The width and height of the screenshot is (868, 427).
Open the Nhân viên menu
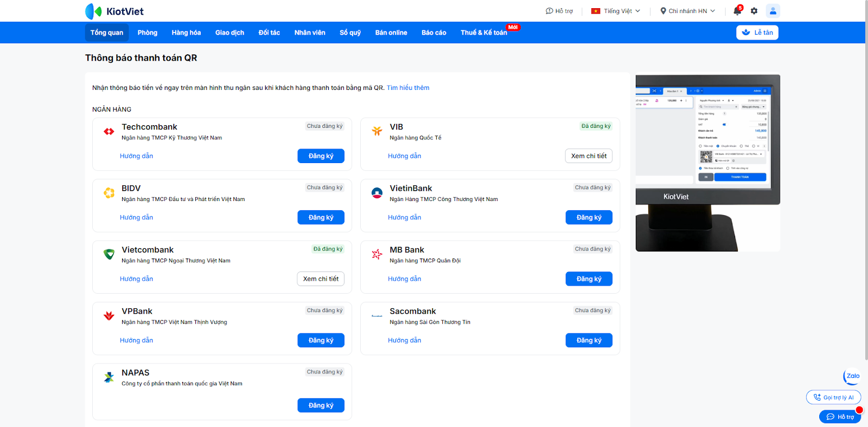(x=310, y=33)
